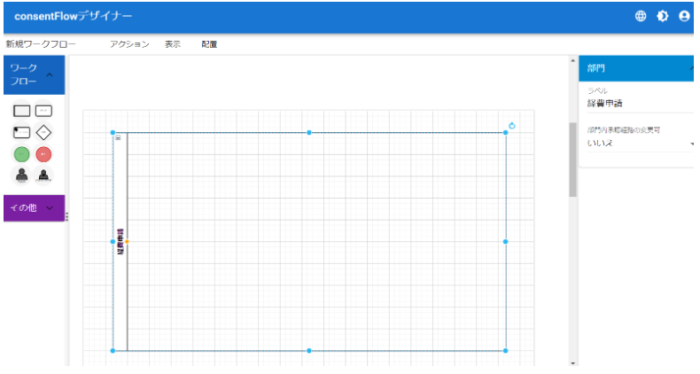This screenshot has width=700, height=374.
Task: Pick the small labeled rectangle shape
Action: 43,111
